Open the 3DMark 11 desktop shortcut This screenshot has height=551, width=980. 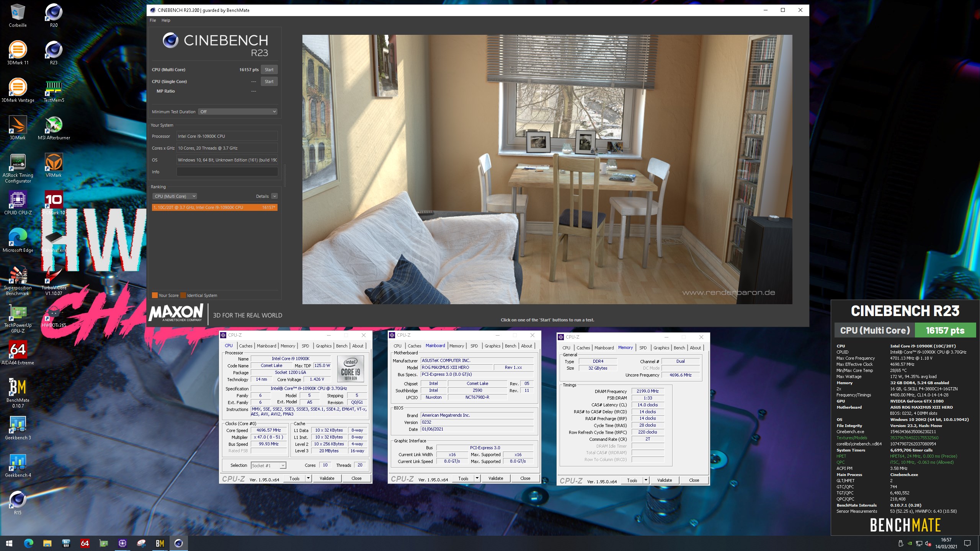pyautogui.click(x=18, y=53)
